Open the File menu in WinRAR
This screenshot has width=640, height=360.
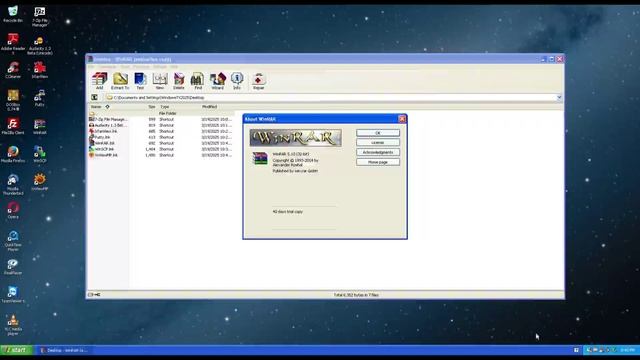click(91, 67)
